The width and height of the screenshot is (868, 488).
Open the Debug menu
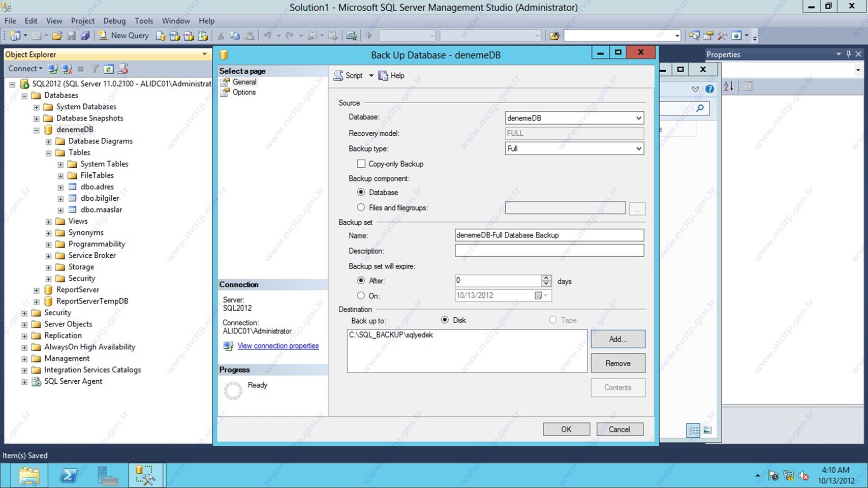[114, 21]
